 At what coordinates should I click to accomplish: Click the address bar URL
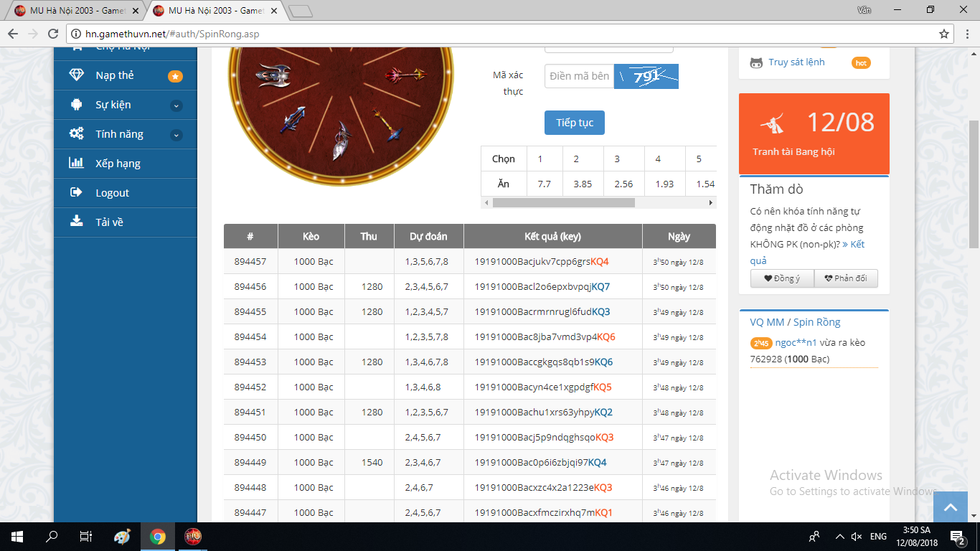[x=172, y=34]
